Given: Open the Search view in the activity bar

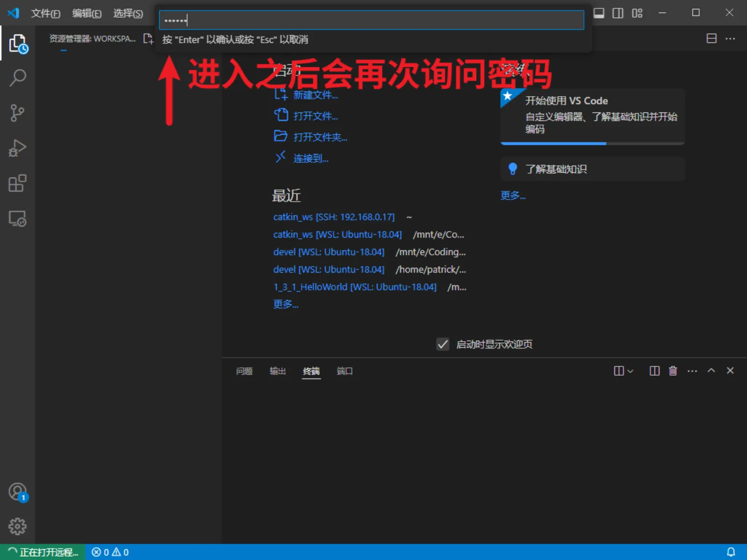Looking at the screenshot, I should [18, 77].
